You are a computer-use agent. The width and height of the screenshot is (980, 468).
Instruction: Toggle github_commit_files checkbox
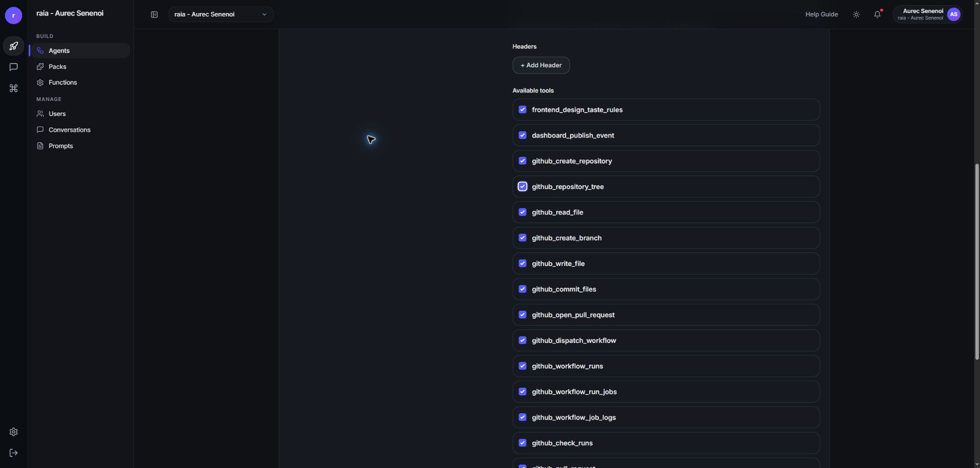coord(523,289)
